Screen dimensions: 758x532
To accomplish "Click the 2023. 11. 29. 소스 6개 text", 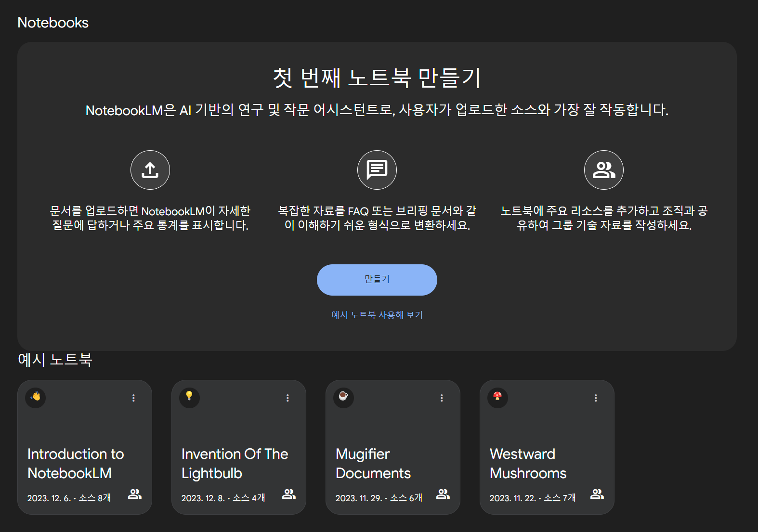I will click(x=379, y=498).
